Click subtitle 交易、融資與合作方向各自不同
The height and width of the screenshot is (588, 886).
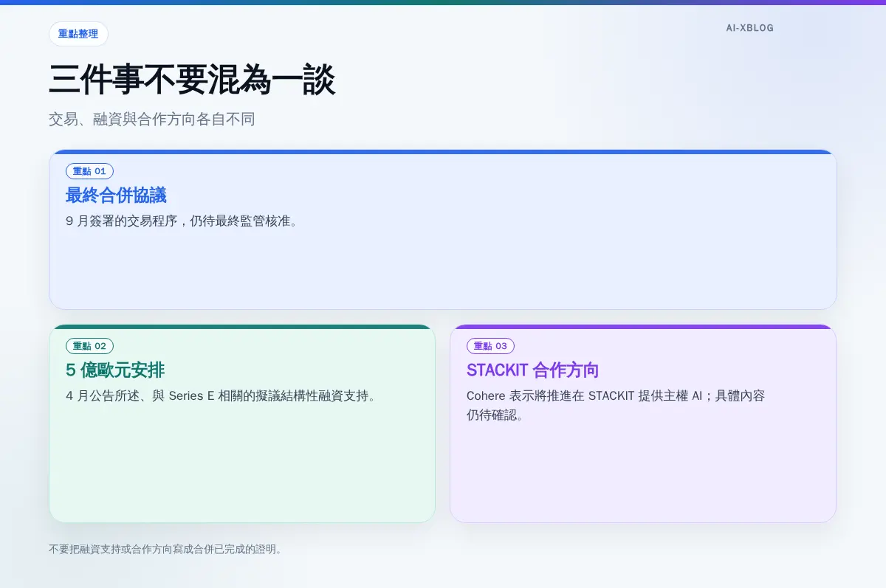coord(152,119)
